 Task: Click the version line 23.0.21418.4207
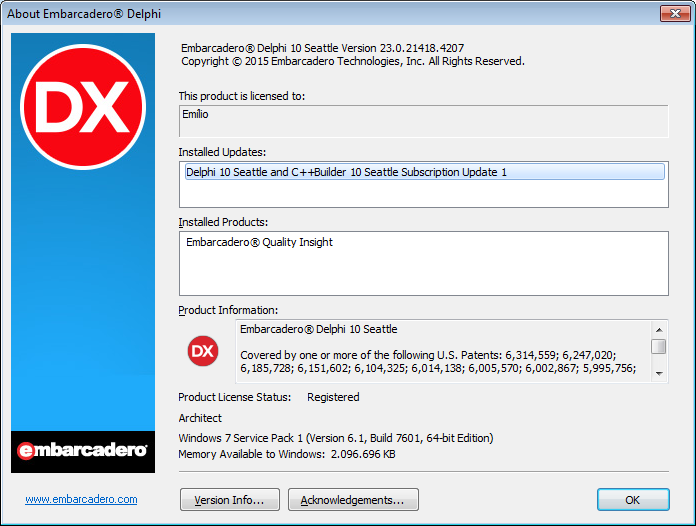pos(323,48)
